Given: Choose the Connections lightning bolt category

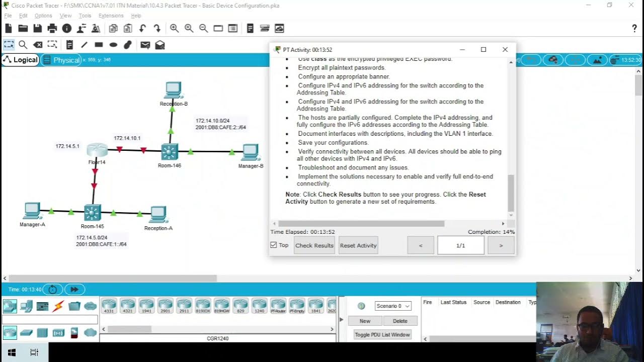Looking at the screenshot, I should [x=58, y=306].
